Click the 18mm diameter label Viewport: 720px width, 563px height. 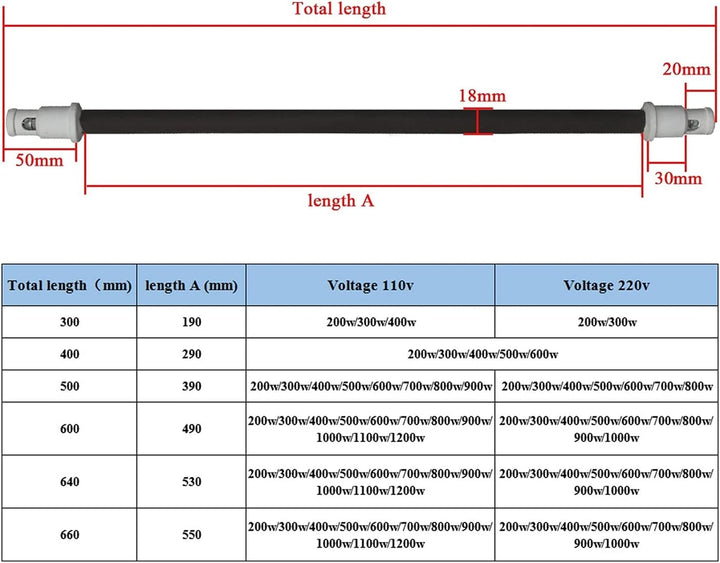pos(481,97)
